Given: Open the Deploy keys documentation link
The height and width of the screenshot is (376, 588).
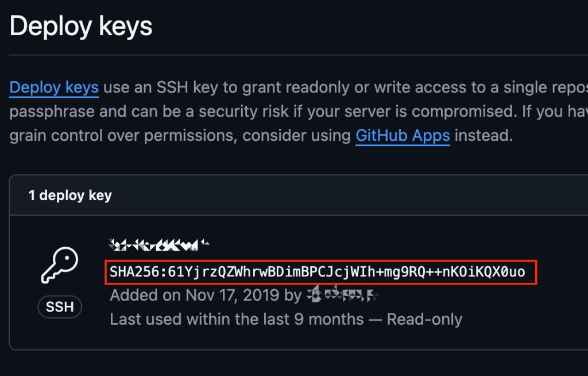Looking at the screenshot, I should [53, 87].
